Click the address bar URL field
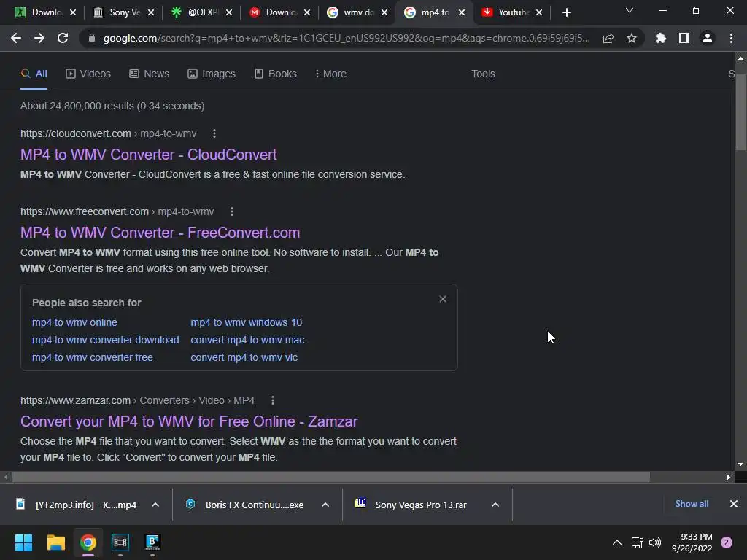747x560 pixels. [347, 38]
